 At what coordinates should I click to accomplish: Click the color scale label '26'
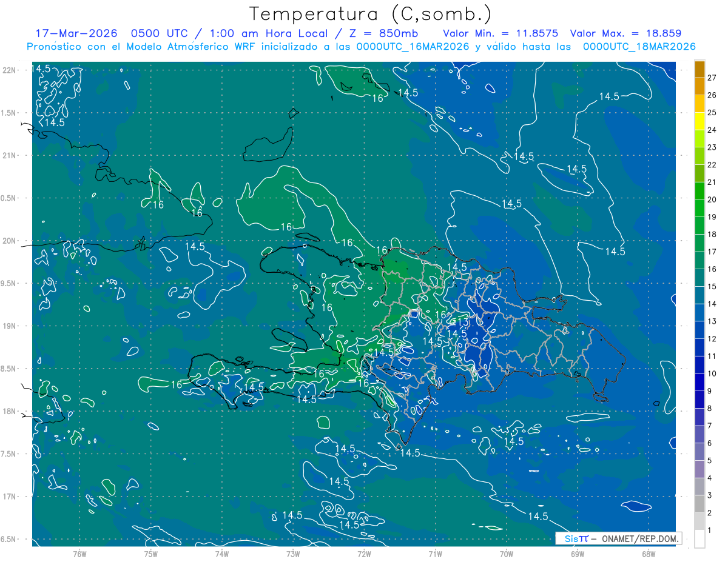click(x=712, y=95)
